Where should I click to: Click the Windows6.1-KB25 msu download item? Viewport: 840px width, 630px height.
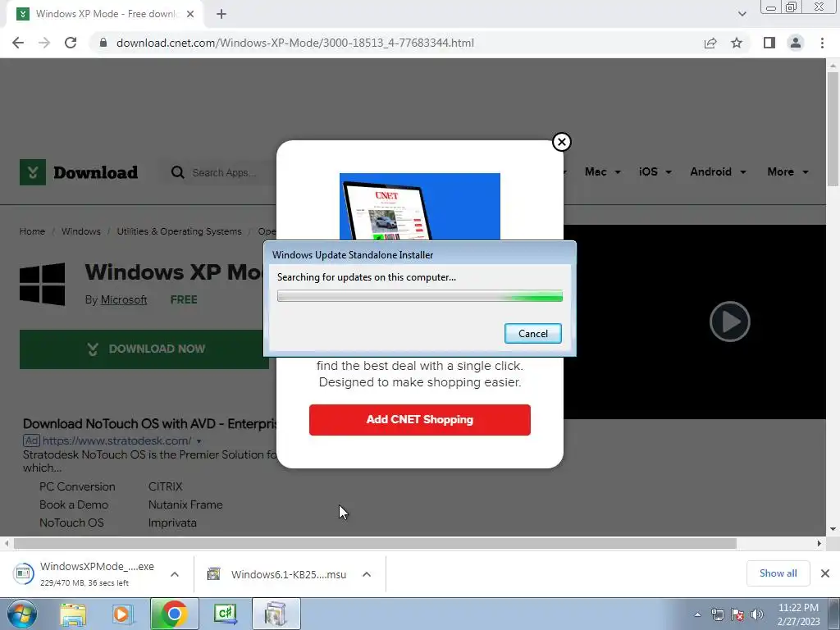click(x=277, y=574)
